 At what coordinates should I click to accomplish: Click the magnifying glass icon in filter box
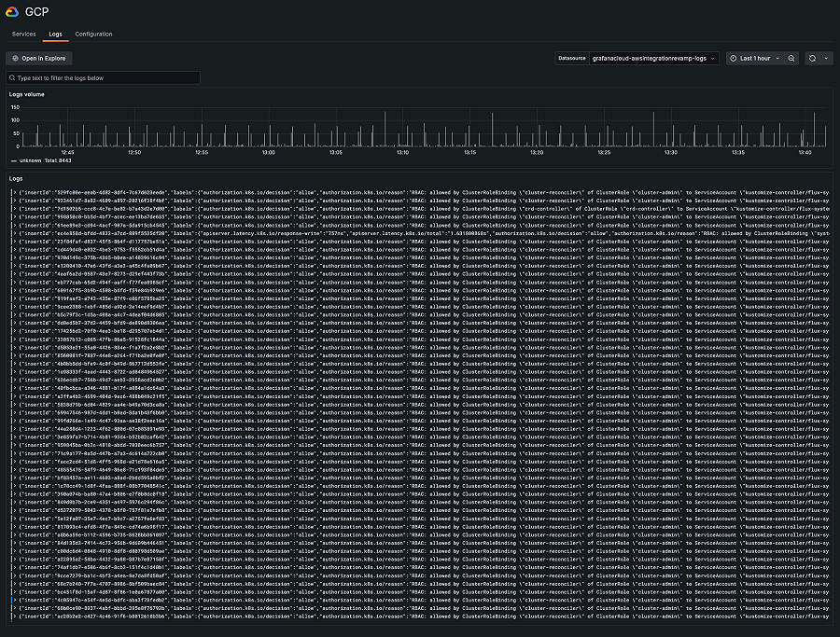(13, 78)
